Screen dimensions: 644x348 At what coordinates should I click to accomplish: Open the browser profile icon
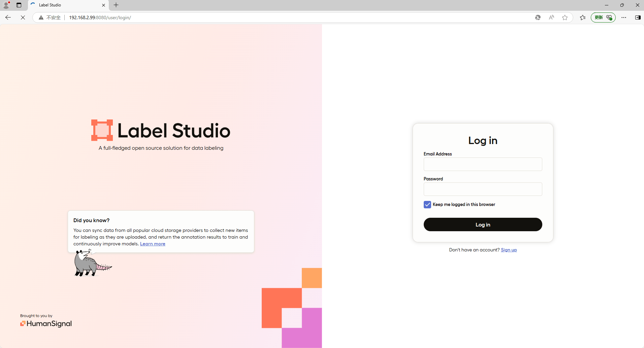coord(6,5)
